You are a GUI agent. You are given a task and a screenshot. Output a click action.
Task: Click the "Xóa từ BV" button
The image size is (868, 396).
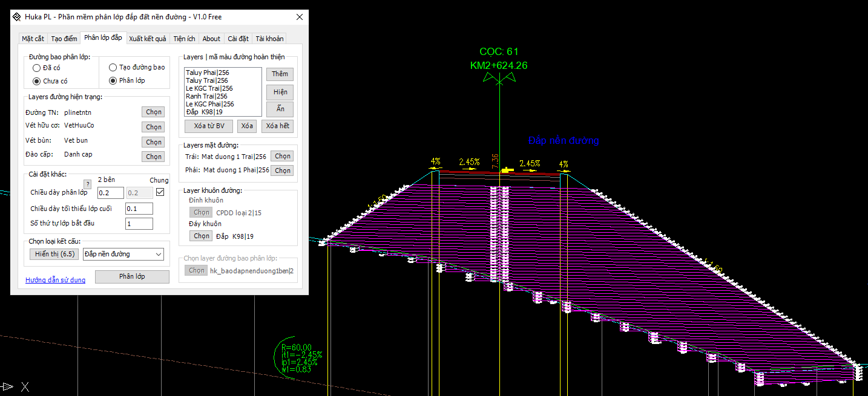(x=209, y=126)
